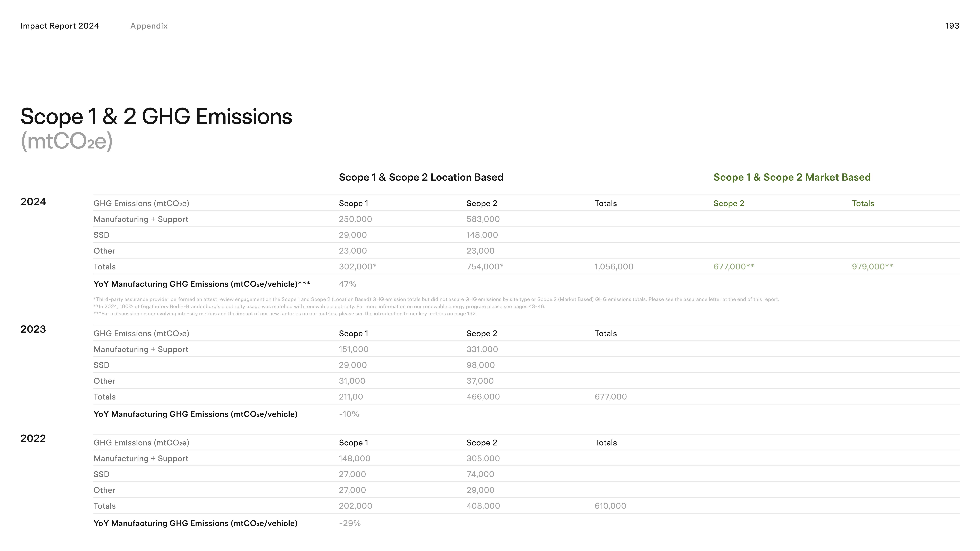Click the 2024 year label

33,202
